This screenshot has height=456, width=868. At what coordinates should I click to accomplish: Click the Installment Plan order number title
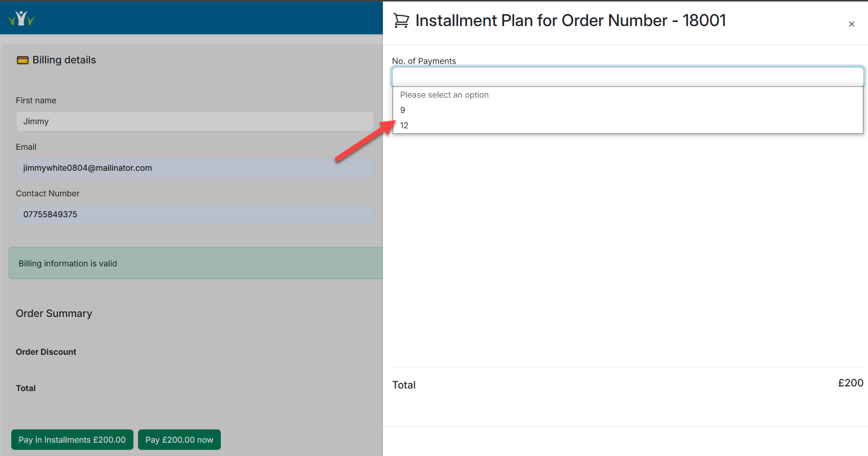570,20
